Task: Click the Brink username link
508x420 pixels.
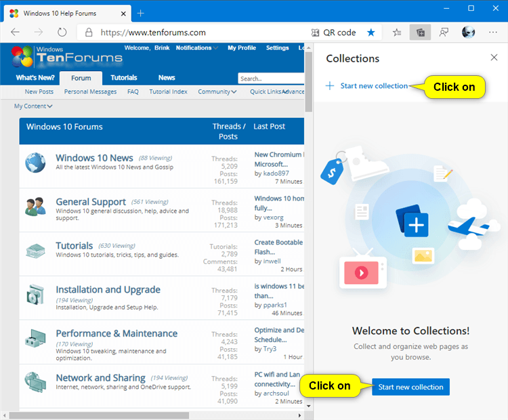Action: (x=162, y=48)
